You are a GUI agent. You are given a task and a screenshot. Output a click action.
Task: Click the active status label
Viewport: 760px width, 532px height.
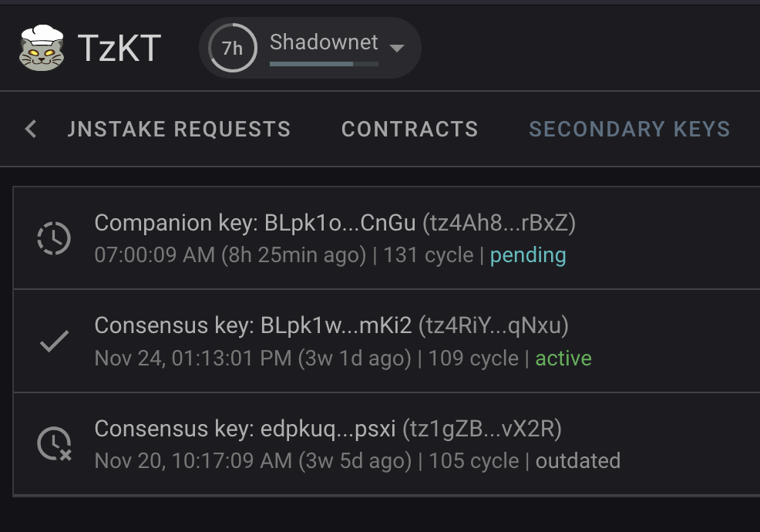click(563, 359)
